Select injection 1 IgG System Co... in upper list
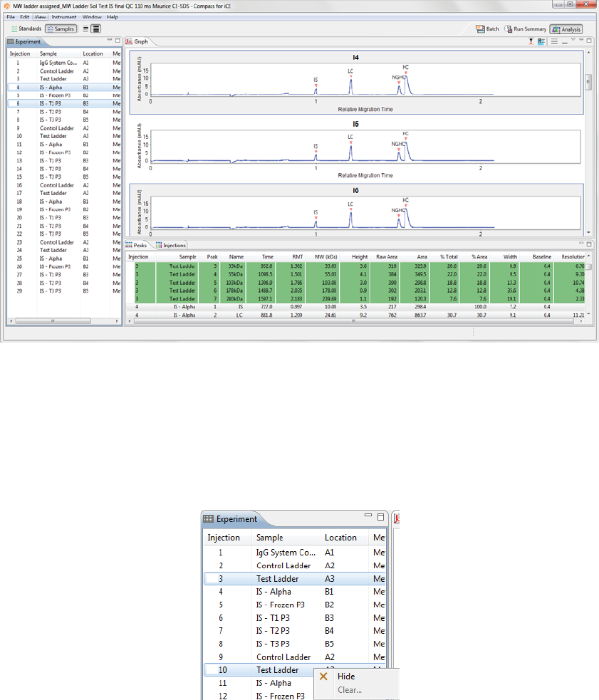Image resolution: width=599 pixels, height=700 pixels. pos(64,63)
